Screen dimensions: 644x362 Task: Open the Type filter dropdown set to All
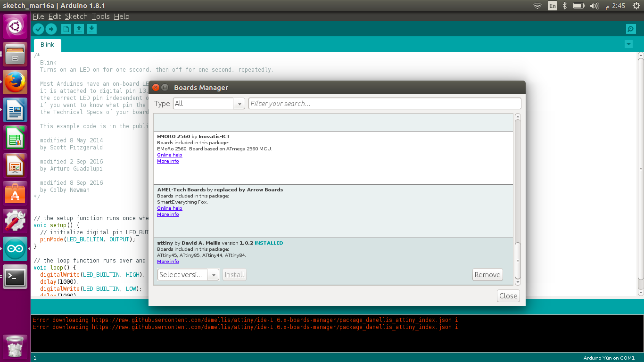pyautogui.click(x=209, y=104)
